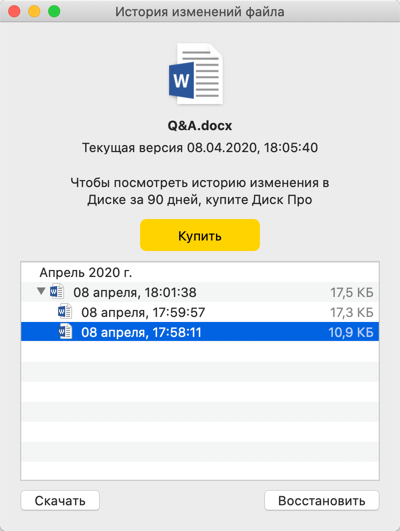Click Скачать to download selected version
This screenshot has width=400, height=531.
[x=60, y=501]
